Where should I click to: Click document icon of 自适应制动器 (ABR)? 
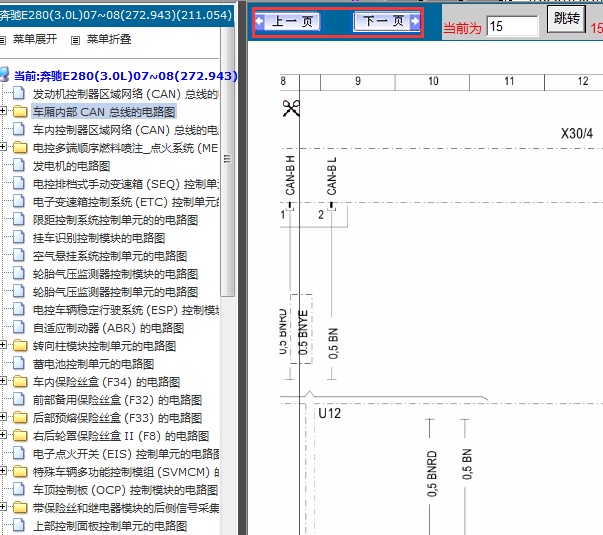19,327
